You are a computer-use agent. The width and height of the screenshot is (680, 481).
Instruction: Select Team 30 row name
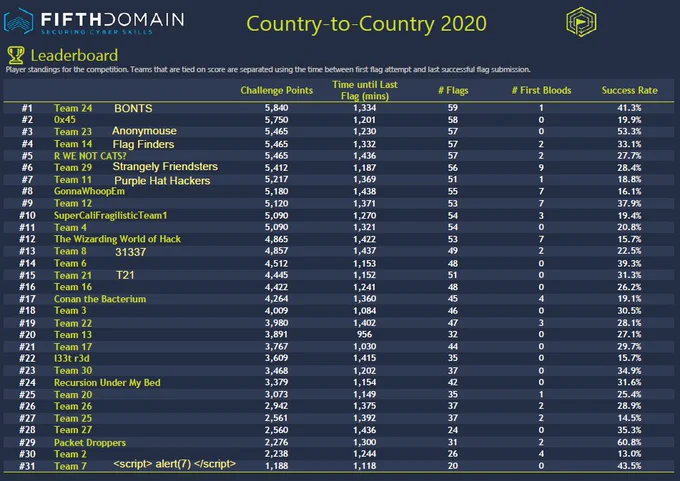pyautogui.click(x=73, y=370)
